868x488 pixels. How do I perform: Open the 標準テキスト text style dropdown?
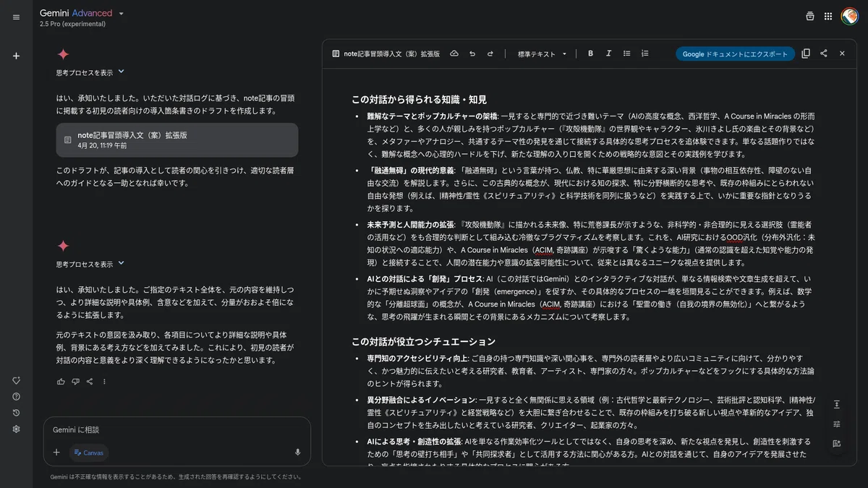click(x=542, y=53)
